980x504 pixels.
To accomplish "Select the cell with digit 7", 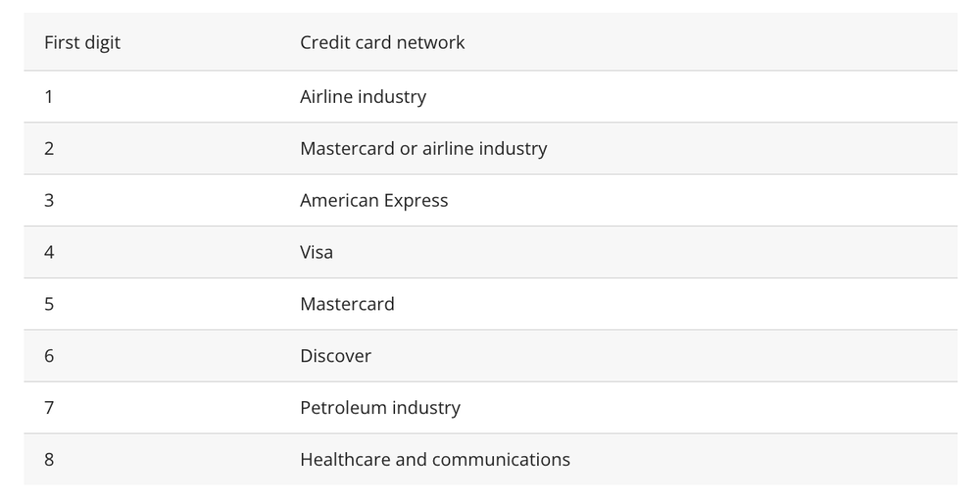I will point(49,408).
